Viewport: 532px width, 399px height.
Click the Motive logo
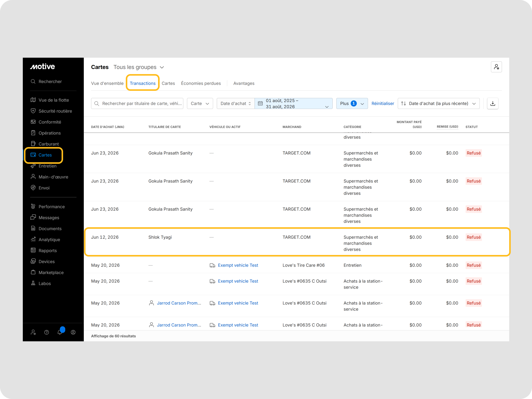(43, 67)
